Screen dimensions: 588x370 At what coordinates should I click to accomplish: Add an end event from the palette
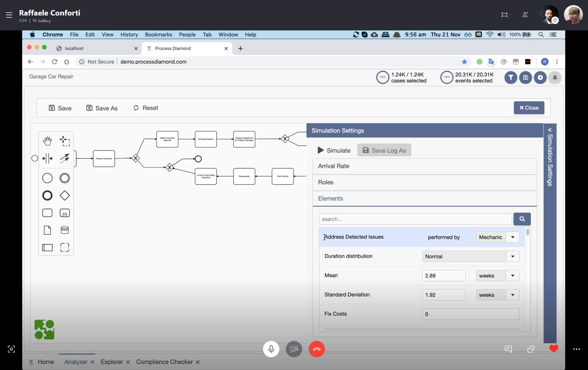tap(47, 195)
